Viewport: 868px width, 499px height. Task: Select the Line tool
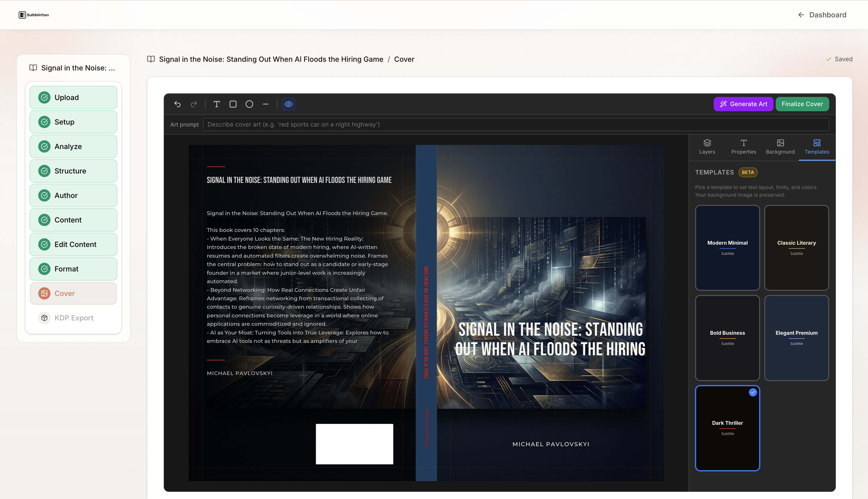click(x=265, y=104)
